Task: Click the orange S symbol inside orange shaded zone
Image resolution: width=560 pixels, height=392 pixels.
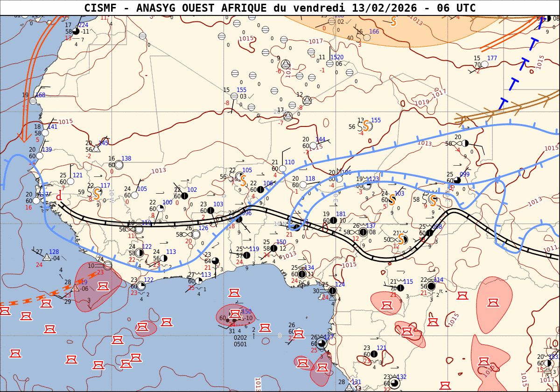Action: pyautogui.click(x=393, y=21)
